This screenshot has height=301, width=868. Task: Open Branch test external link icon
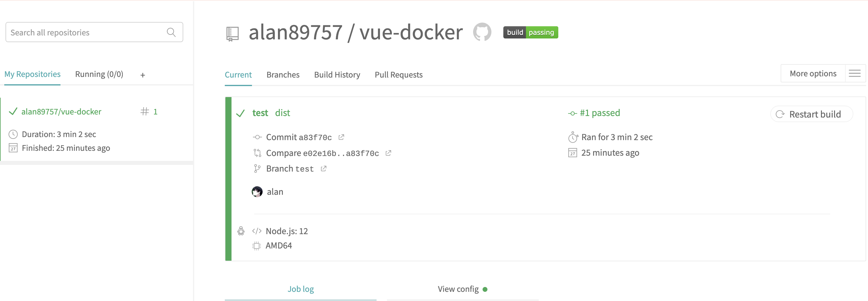323,168
